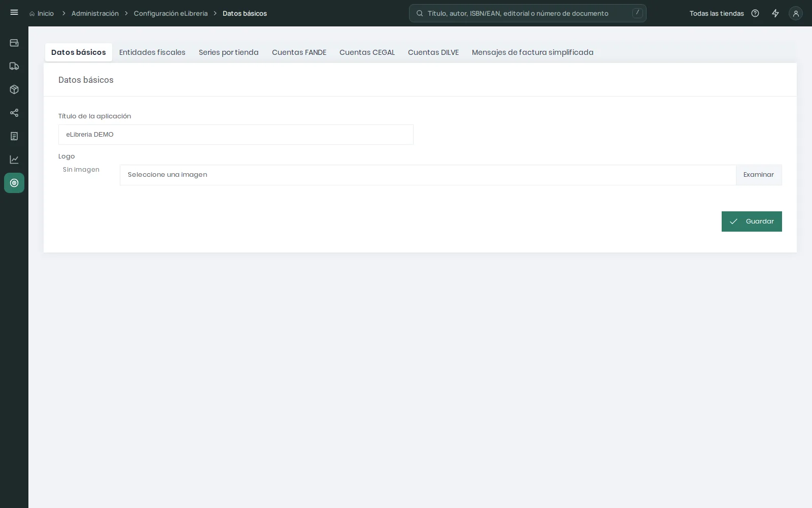
Task: Click the Guardar save button
Action: [x=752, y=221]
